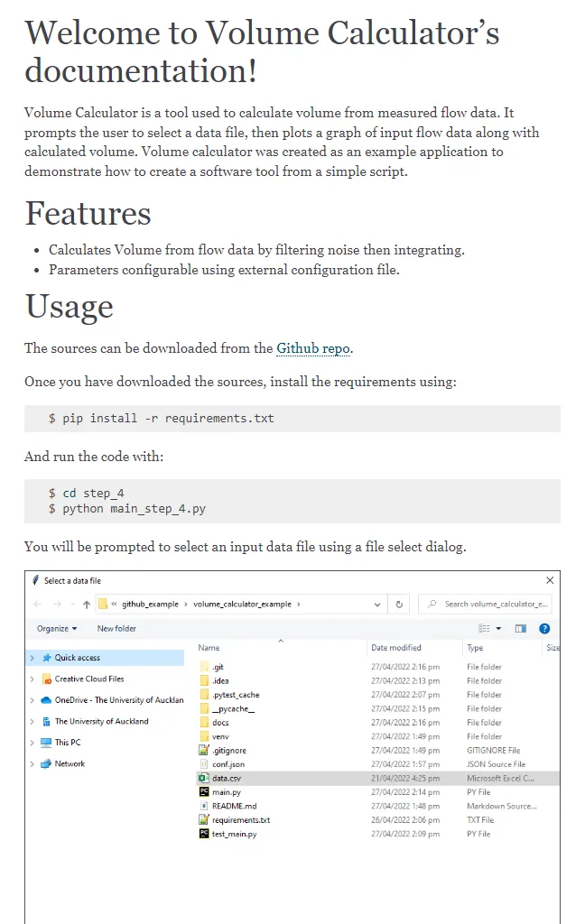Image resolution: width=585 pixels, height=924 pixels.
Task: Expand Quick access in the sidebar
Action: point(32,658)
